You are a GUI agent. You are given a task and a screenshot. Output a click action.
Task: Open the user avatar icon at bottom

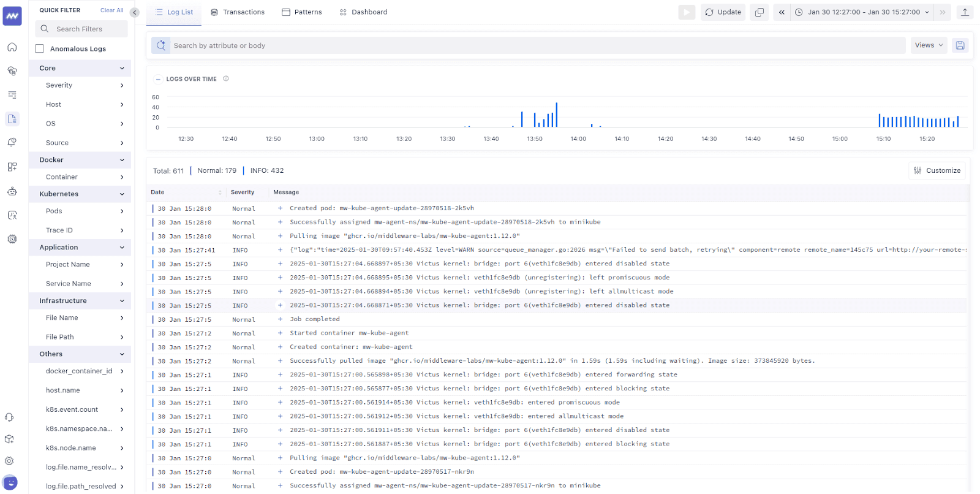coord(10,482)
